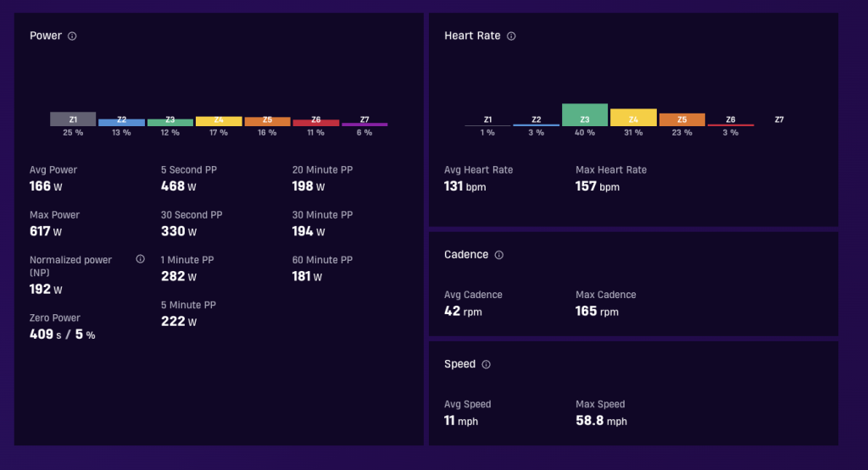Click the Avg Cadence 42 rpm value

click(x=463, y=312)
